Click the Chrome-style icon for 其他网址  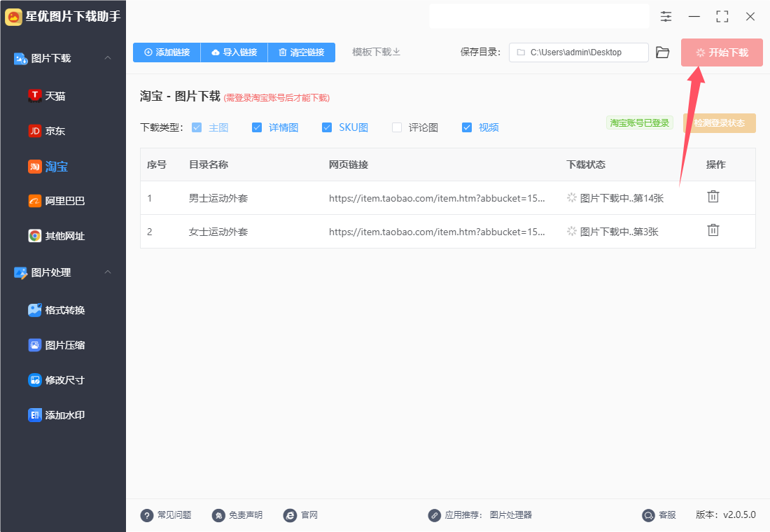tap(34, 236)
